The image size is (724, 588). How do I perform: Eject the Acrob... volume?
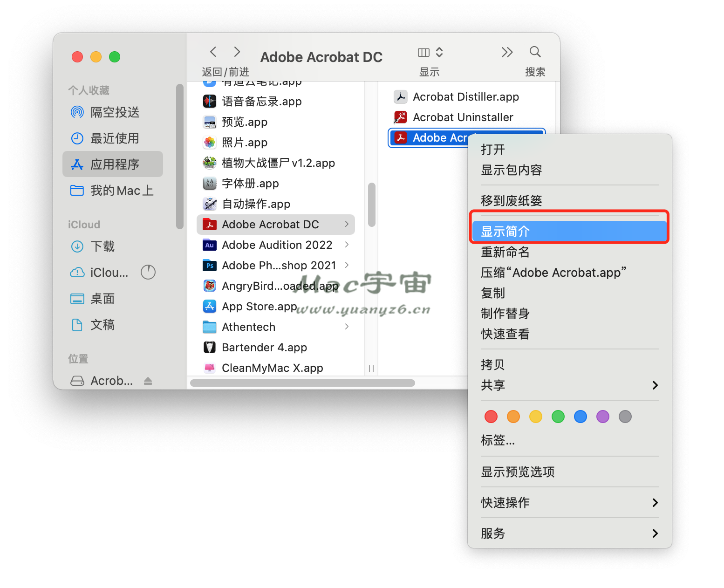148,381
